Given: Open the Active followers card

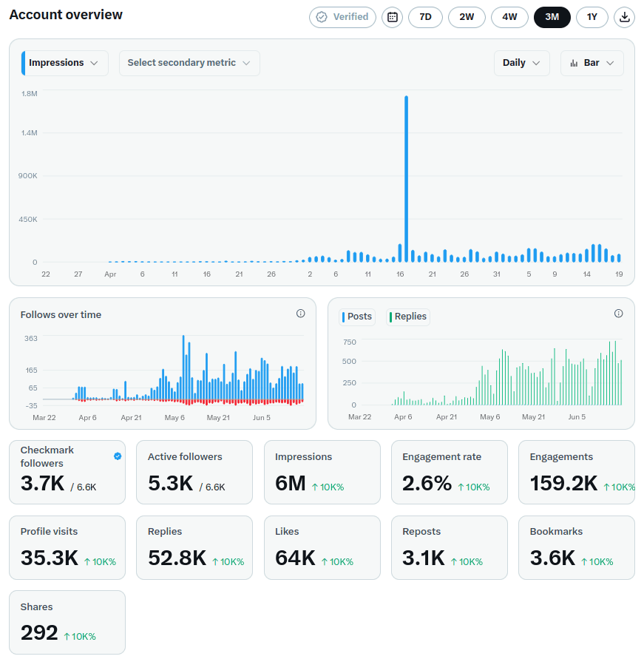Looking at the screenshot, I should (194, 472).
